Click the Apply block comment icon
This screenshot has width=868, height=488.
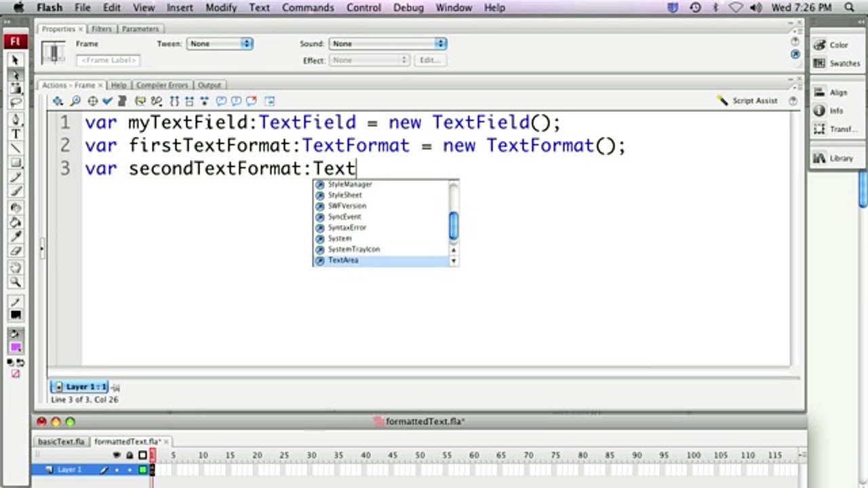221,101
